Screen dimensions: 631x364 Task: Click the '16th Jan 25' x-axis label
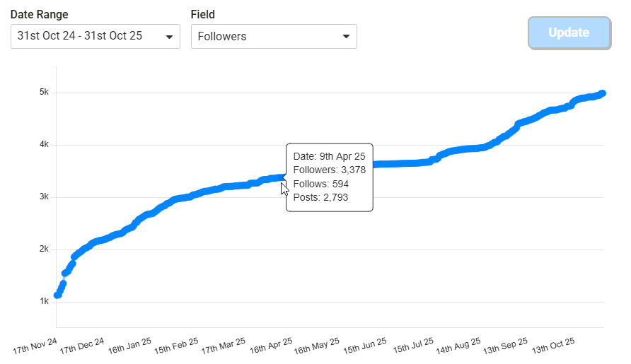coord(129,346)
